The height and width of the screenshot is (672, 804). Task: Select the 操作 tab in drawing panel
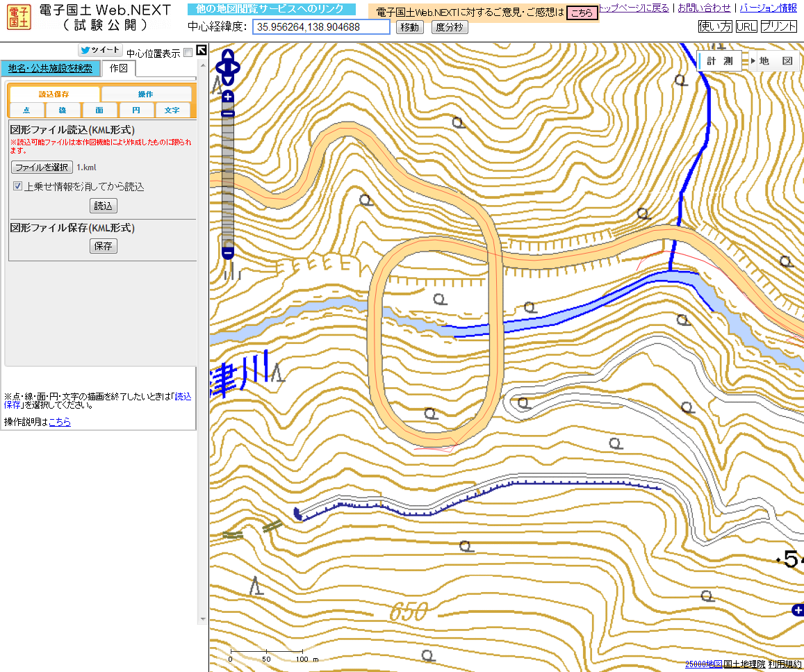click(146, 94)
